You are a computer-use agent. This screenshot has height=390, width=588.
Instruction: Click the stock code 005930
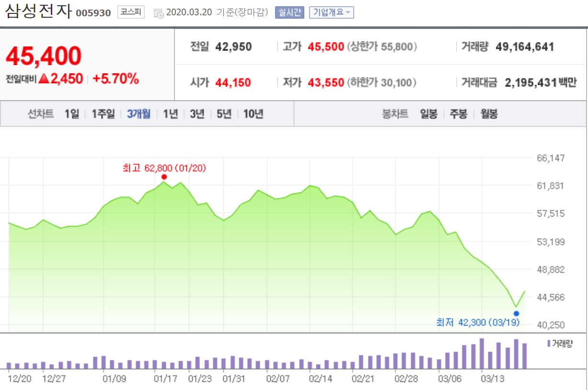click(93, 13)
